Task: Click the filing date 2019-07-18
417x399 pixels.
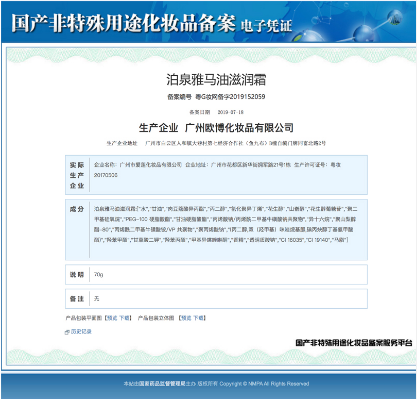Action: tap(231, 112)
